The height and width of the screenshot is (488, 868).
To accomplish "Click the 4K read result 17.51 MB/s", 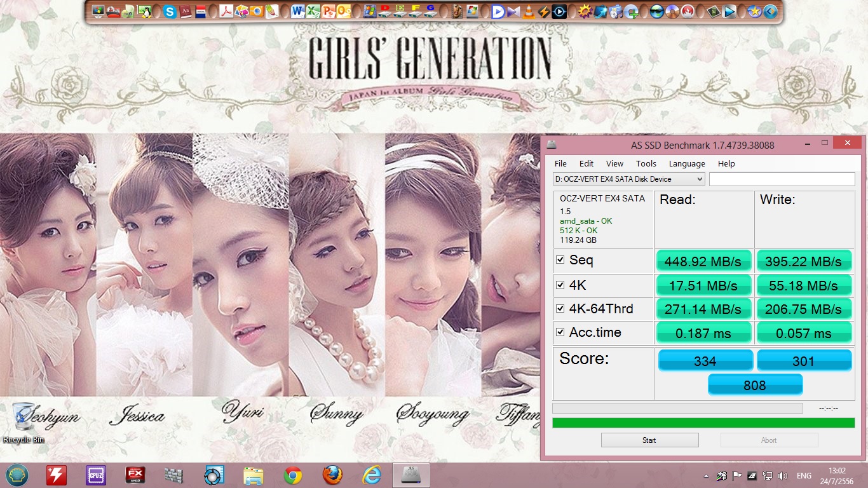I will (703, 285).
